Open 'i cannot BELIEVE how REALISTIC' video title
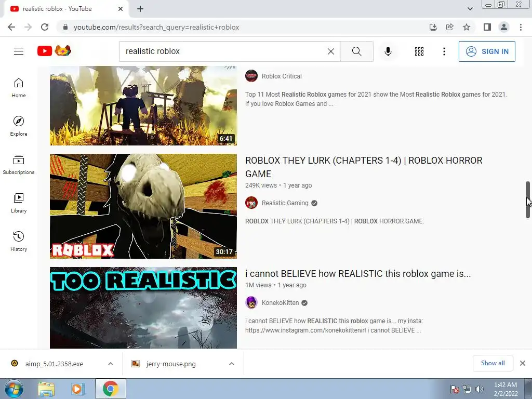Viewport: 532px width, 399px height. tap(358, 274)
